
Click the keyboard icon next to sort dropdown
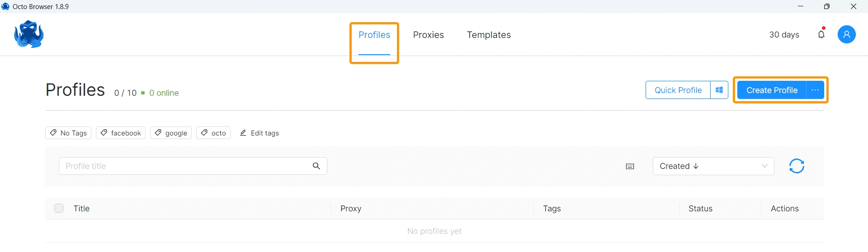click(x=630, y=167)
